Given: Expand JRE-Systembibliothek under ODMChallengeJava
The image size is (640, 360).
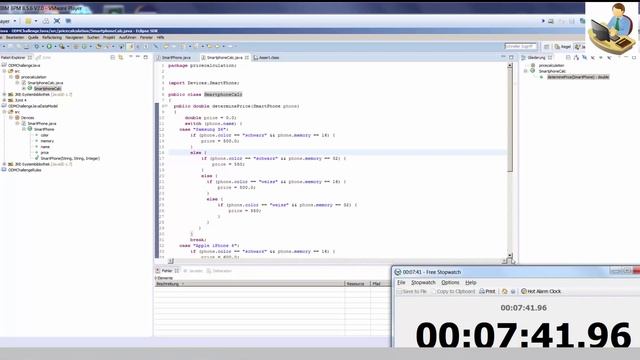Looking at the screenshot, I should [4, 94].
